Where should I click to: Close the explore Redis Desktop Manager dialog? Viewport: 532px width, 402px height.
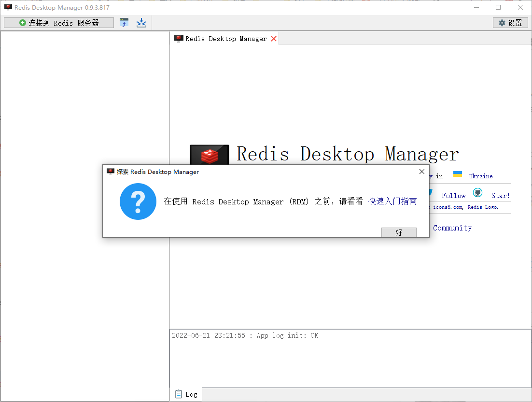point(422,172)
